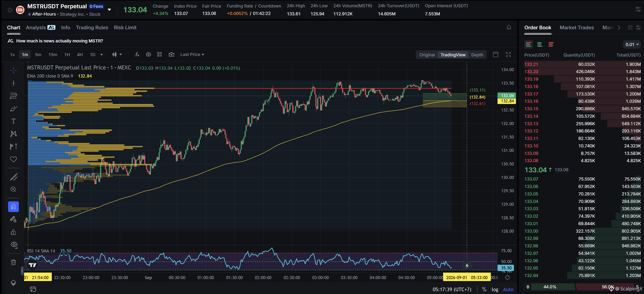Enable log scale on chart
The width and height of the screenshot is (644, 294).
click(x=495, y=289)
